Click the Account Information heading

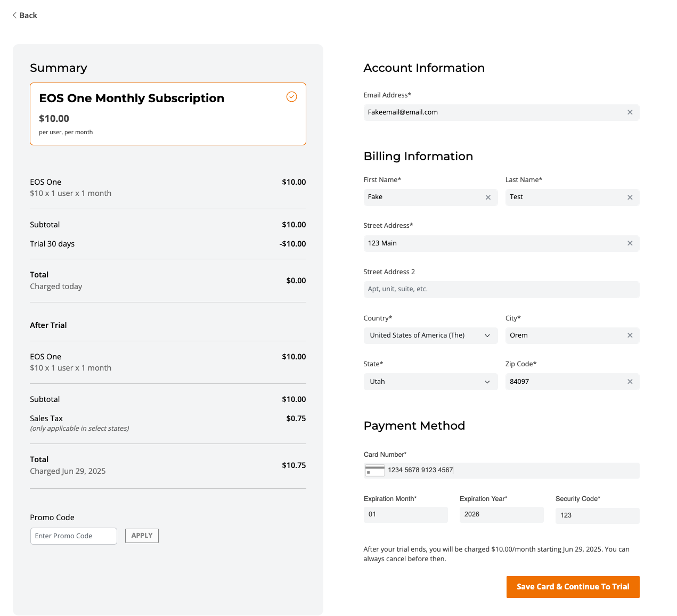coord(424,68)
